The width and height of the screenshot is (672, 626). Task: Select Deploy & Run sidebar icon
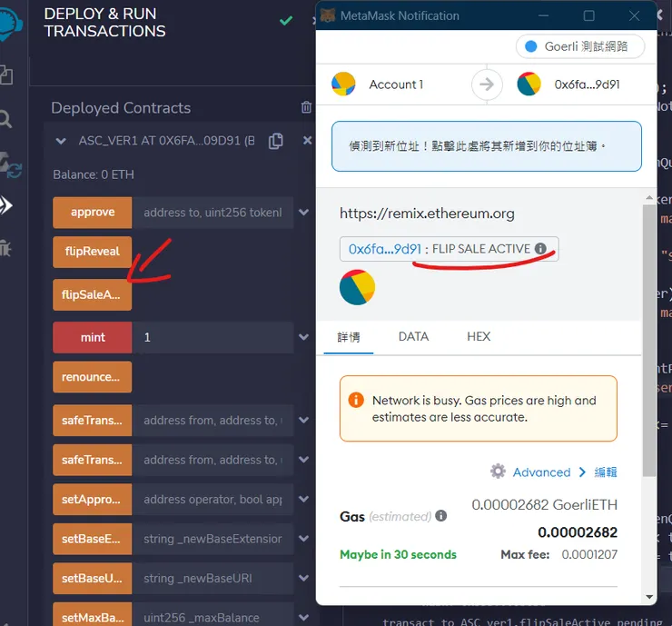[x=6, y=205]
